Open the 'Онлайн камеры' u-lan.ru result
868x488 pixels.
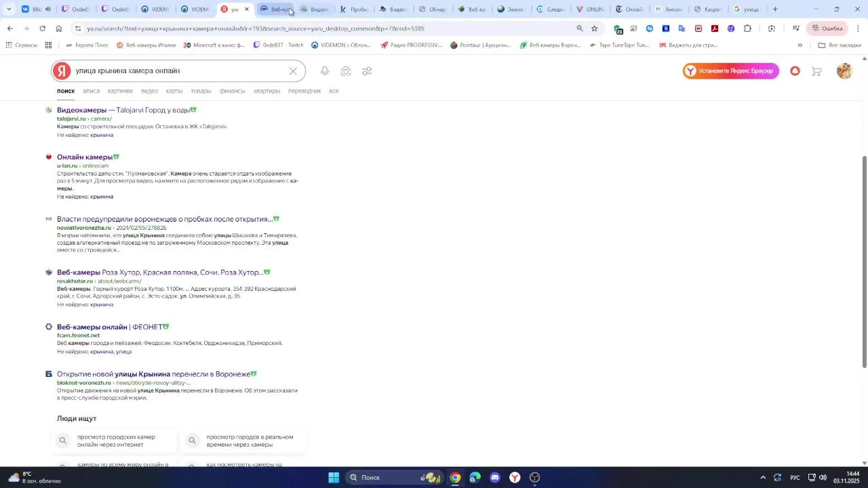pyautogui.click(x=85, y=157)
